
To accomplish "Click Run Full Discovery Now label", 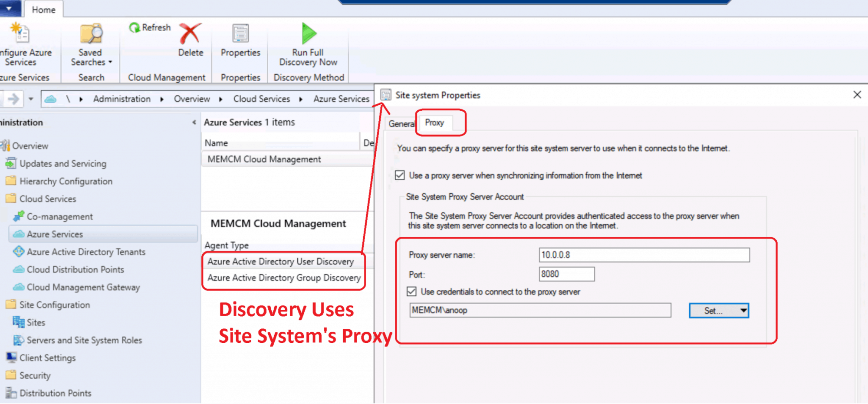I will (308, 57).
